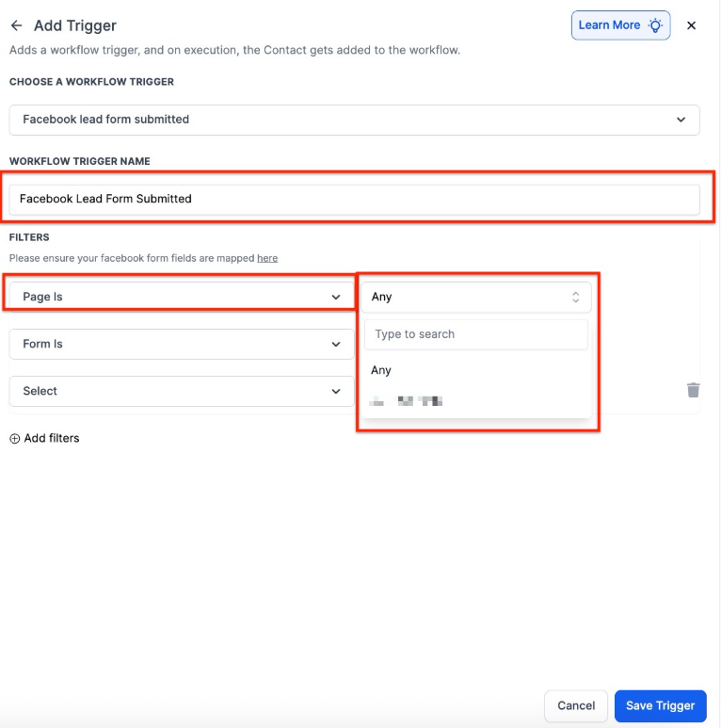
Task: Delete the filter using the trash icon
Action: click(x=693, y=390)
